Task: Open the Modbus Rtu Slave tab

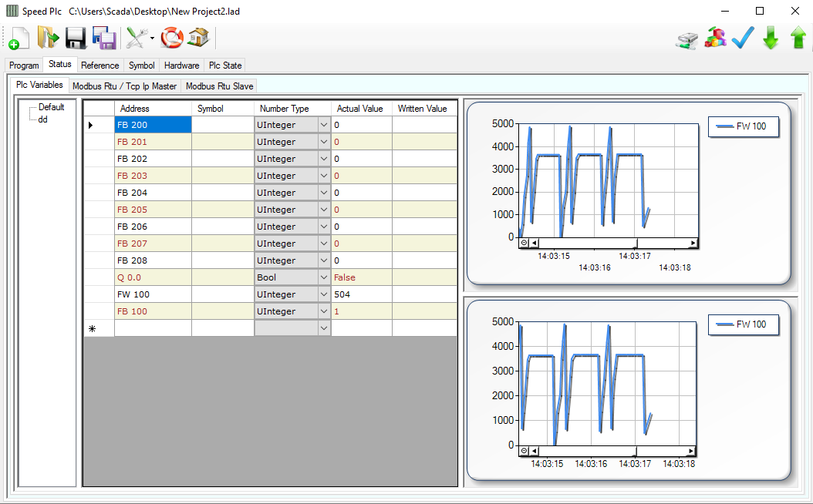Action: [x=219, y=86]
